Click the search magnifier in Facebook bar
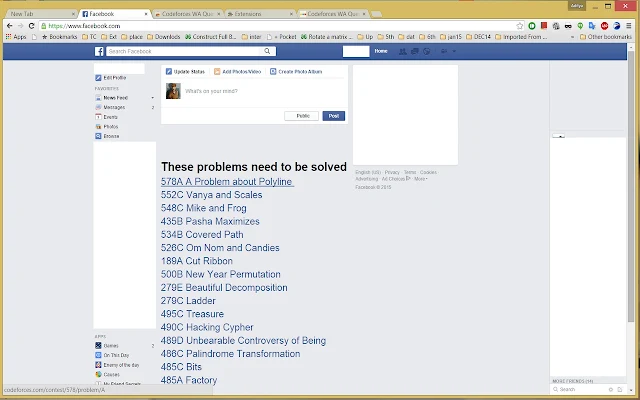The image size is (640, 400). tap(267, 51)
